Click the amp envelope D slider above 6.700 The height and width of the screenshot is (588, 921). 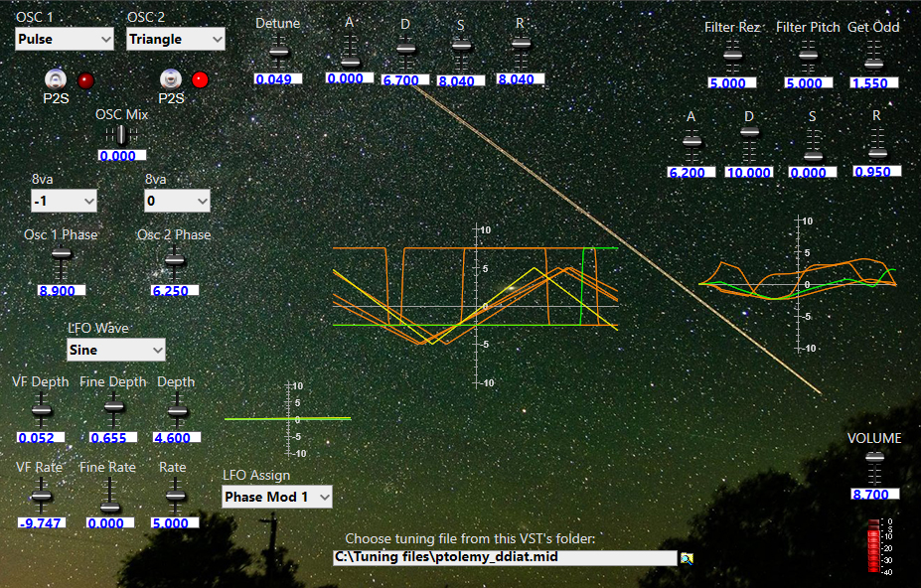(x=405, y=52)
